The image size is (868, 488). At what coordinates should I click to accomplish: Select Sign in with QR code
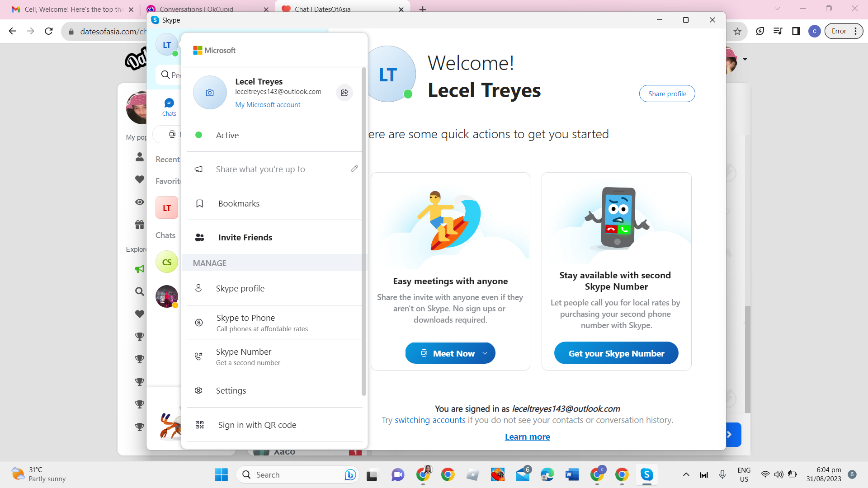click(275, 425)
